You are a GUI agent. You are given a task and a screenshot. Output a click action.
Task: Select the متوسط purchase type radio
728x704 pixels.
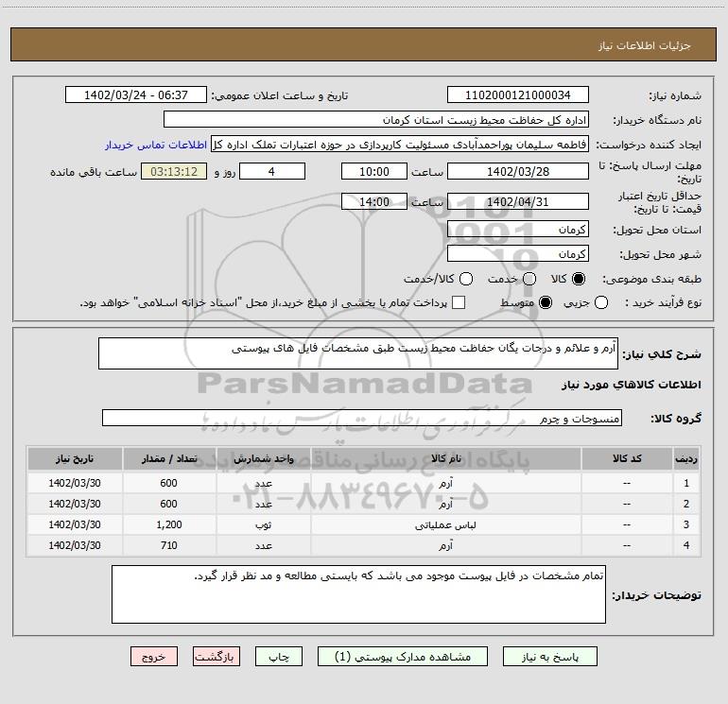(x=546, y=303)
